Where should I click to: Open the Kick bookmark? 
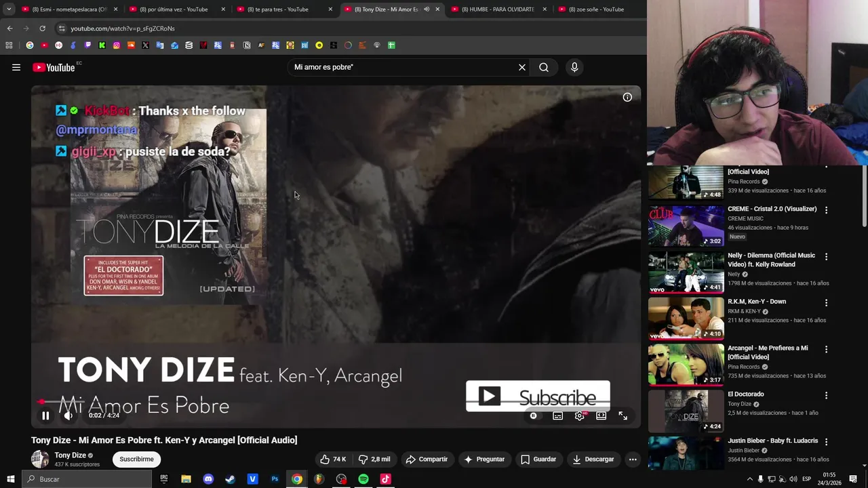[102, 45]
